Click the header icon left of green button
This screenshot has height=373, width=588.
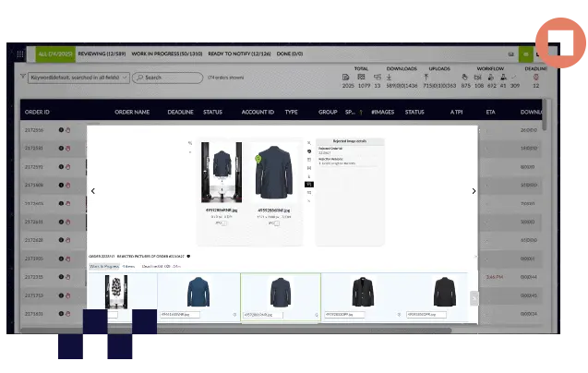pyautogui.click(x=511, y=54)
